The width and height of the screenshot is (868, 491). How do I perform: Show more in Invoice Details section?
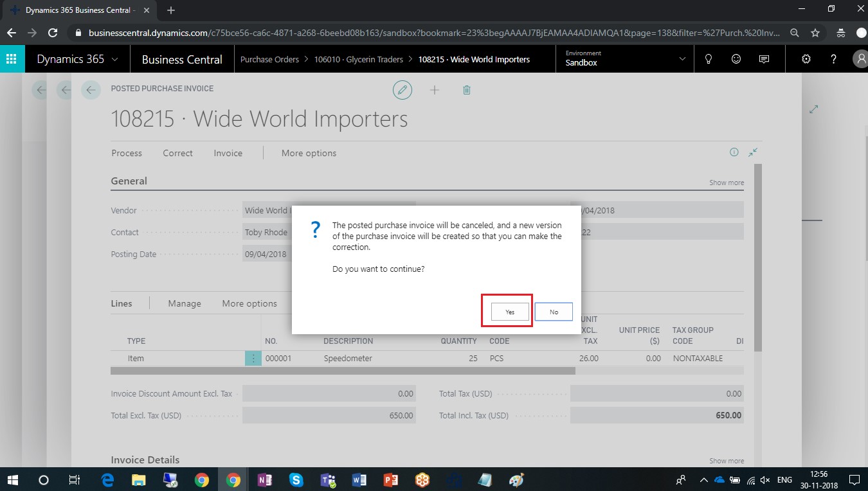727,461
